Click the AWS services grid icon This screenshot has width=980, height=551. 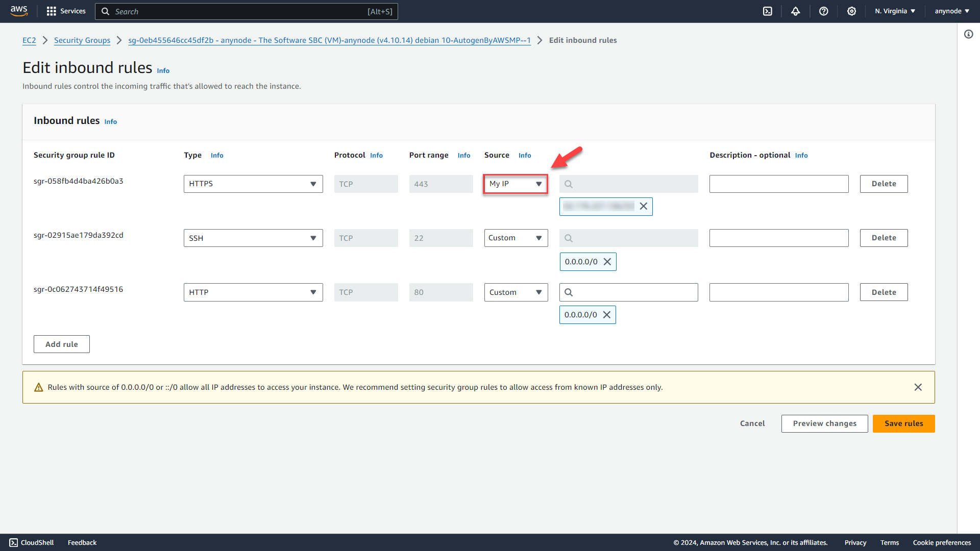coord(52,11)
